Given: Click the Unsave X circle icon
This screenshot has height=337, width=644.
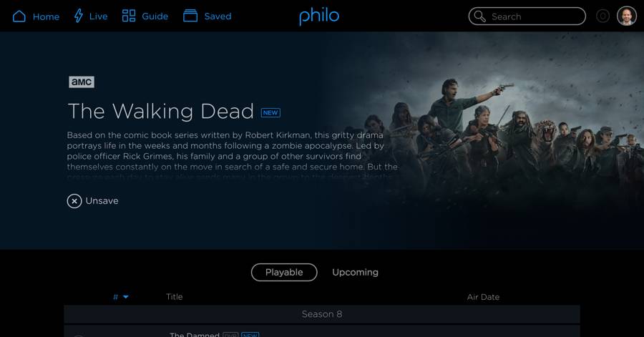Looking at the screenshot, I should 74,201.
